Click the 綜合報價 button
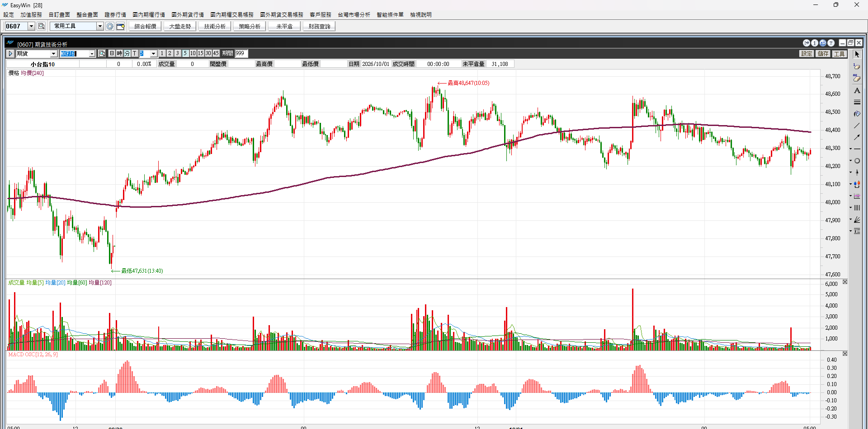 point(145,26)
